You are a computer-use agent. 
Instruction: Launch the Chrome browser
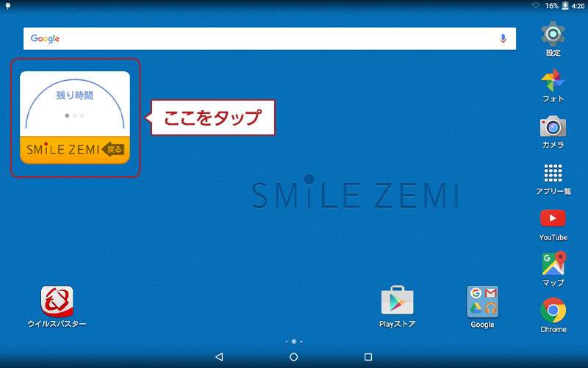point(553,315)
